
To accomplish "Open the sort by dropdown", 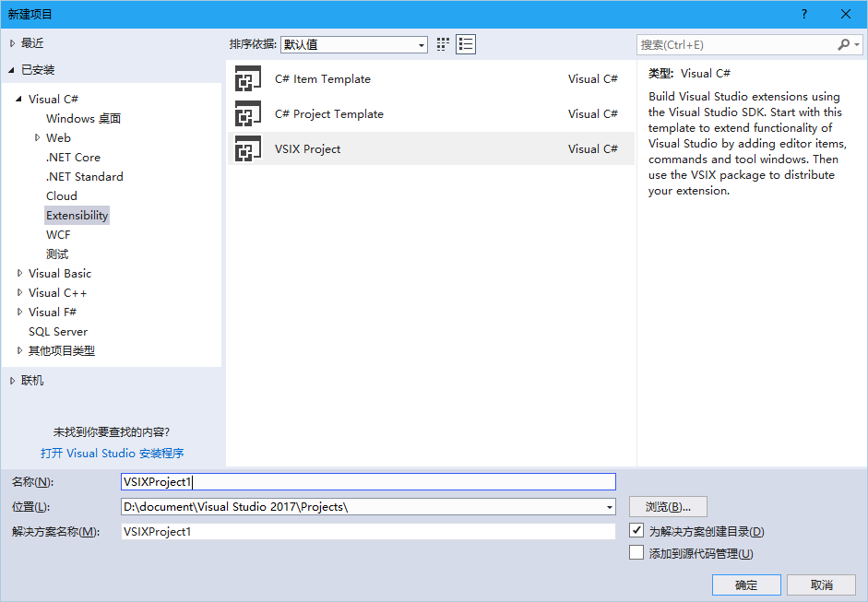I will 354,44.
